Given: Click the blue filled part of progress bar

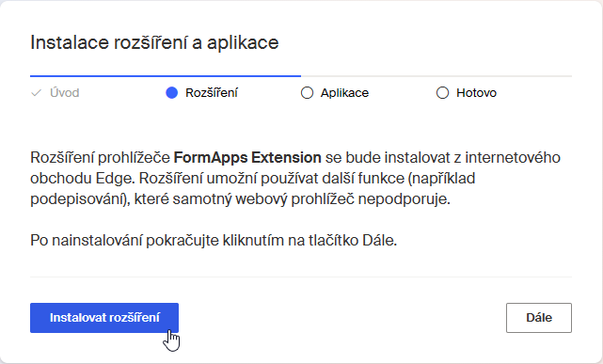Looking at the screenshot, I should tap(166, 76).
